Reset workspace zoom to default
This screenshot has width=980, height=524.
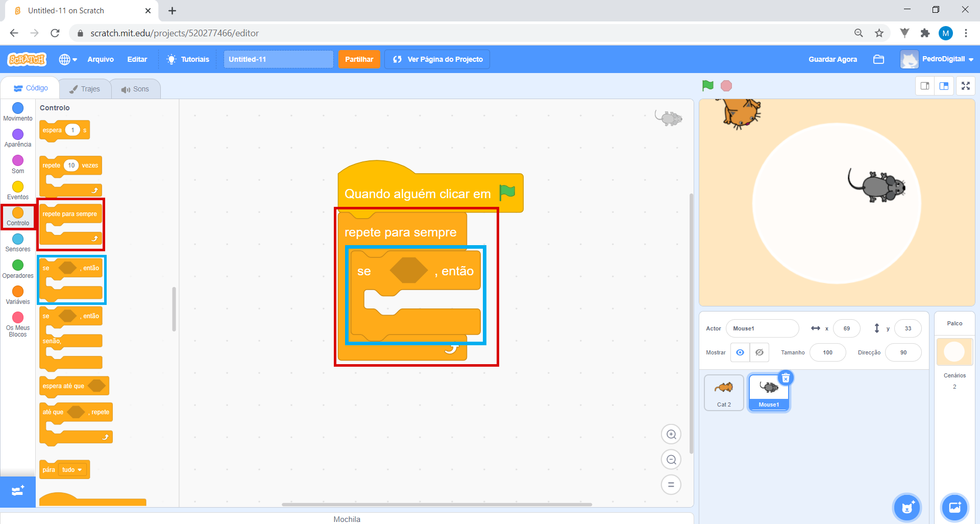coord(671,485)
